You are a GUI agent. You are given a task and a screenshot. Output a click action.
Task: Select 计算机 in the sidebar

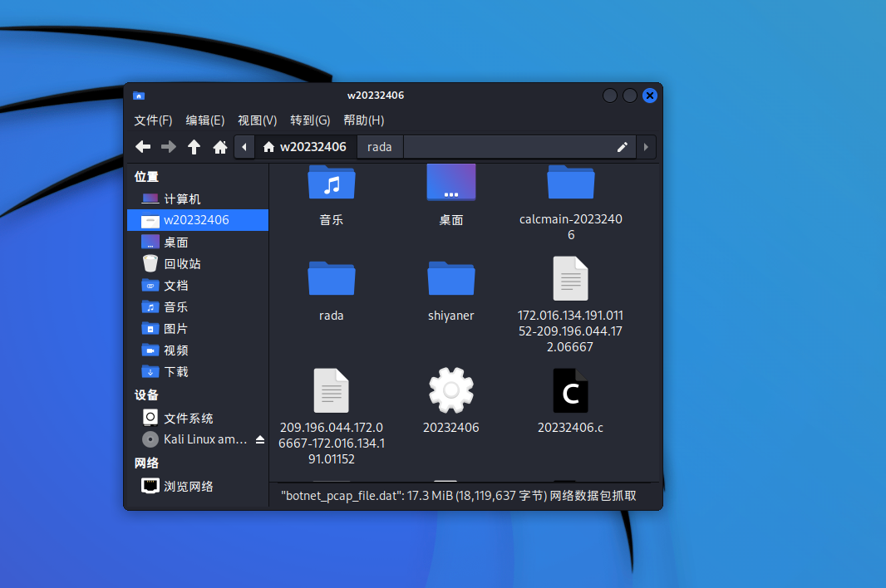[x=198, y=198]
